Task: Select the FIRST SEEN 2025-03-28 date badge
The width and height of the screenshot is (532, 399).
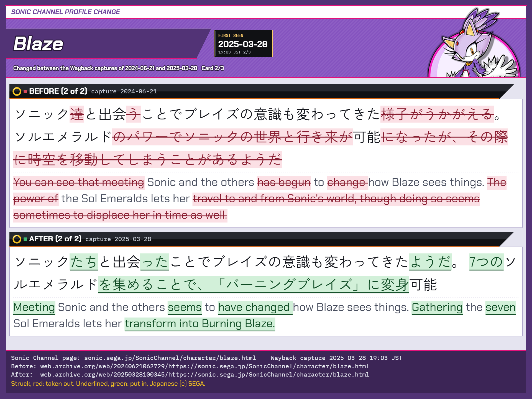Action: (x=243, y=44)
